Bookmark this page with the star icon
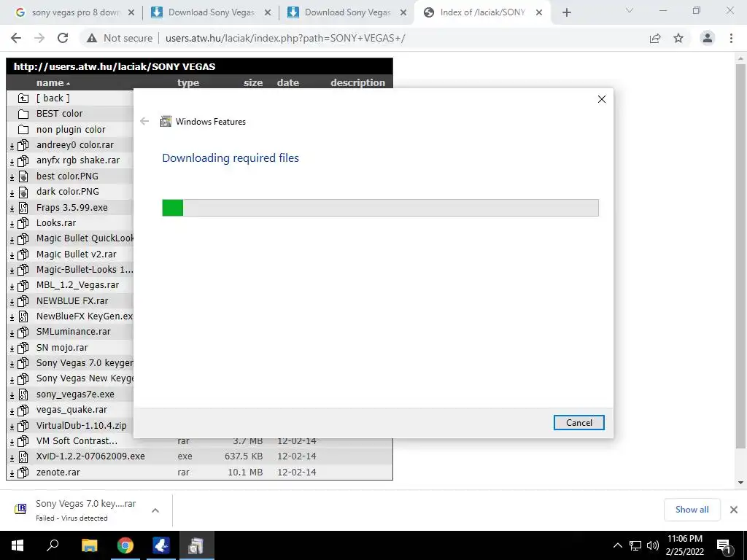 point(678,38)
